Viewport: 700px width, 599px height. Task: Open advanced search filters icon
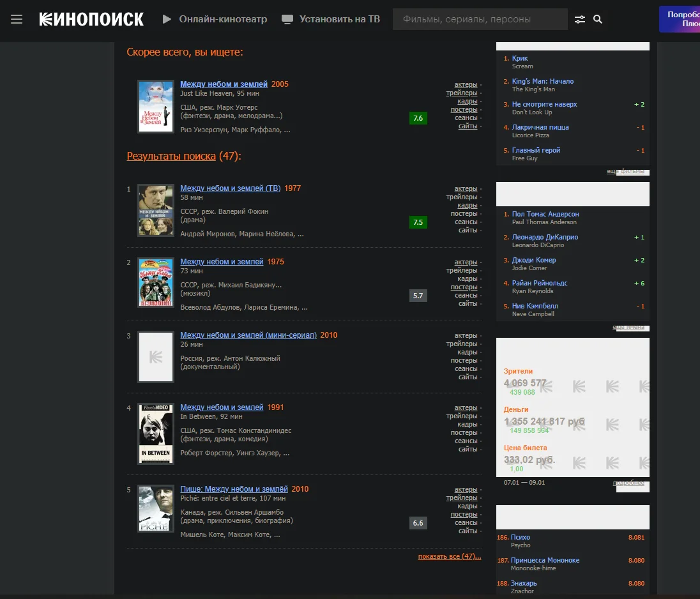pos(579,19)
